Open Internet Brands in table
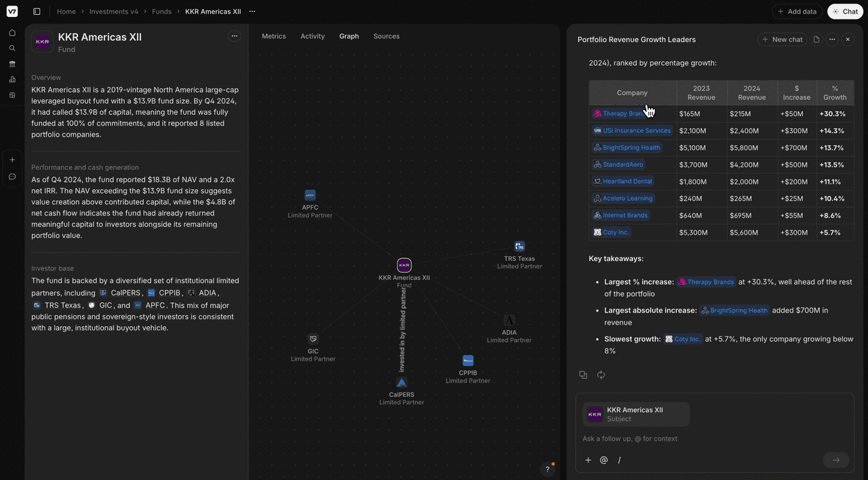 [620, 216]
